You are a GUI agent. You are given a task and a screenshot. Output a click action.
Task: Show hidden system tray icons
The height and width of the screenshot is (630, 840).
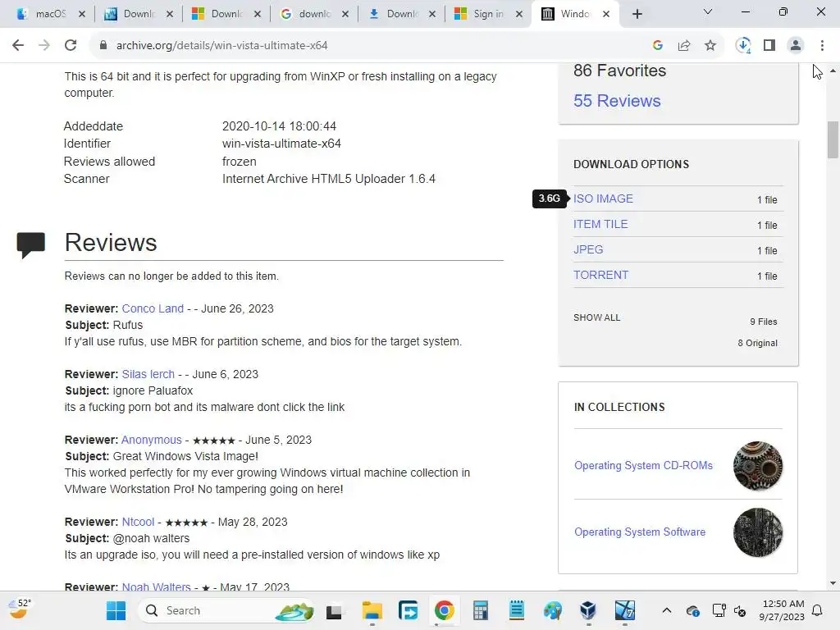coord(666,610)
